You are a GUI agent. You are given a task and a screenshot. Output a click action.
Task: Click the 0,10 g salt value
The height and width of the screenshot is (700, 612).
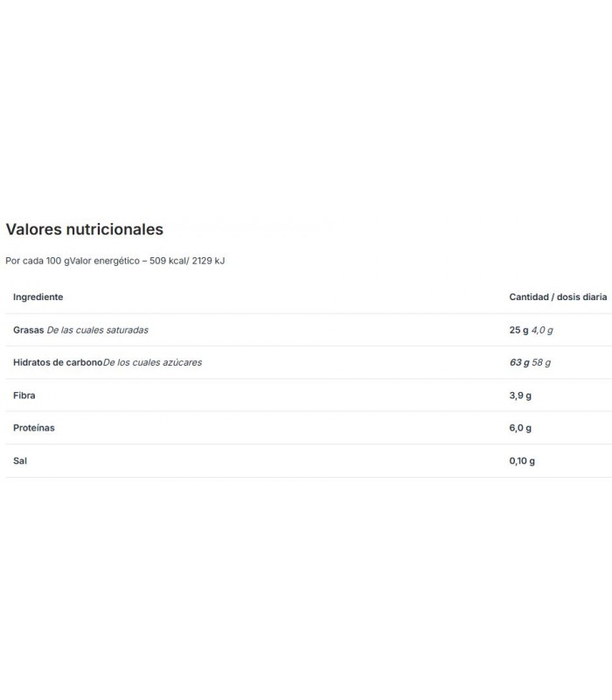(x=522, y=461)
